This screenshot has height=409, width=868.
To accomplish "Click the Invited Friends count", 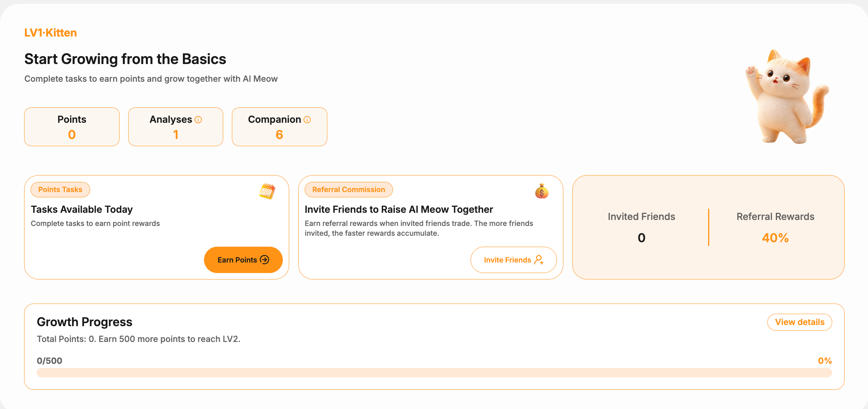I will click(x=641, y=238).
